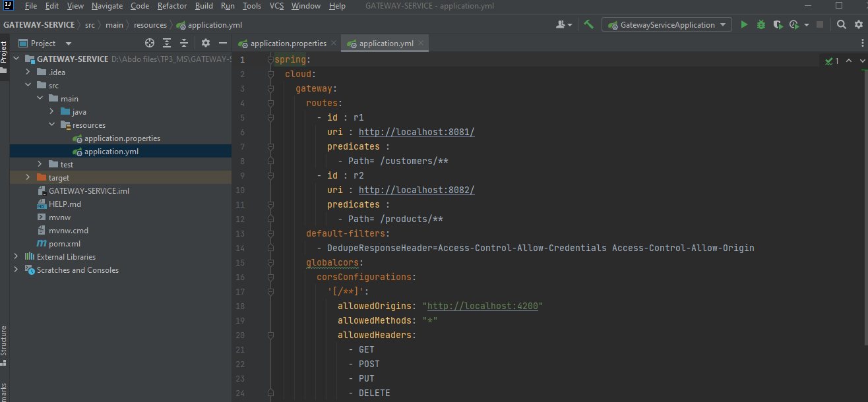Expand the External Libraries node
The height and width of the screenshot is (402, 868).
pos(15,256)
